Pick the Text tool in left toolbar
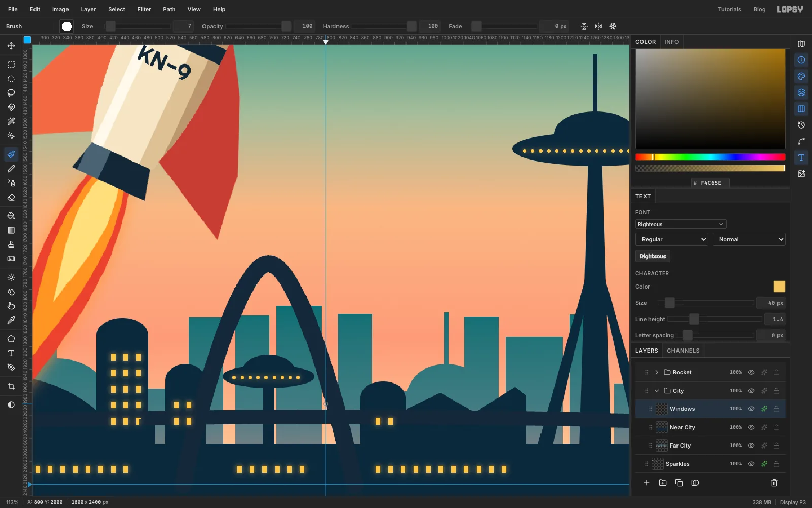 coord(11,353)
